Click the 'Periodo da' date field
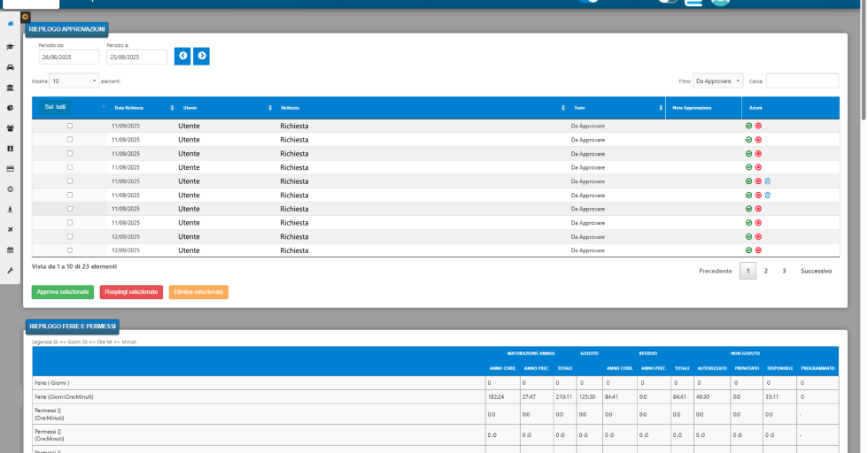 [x=69, y=57]
